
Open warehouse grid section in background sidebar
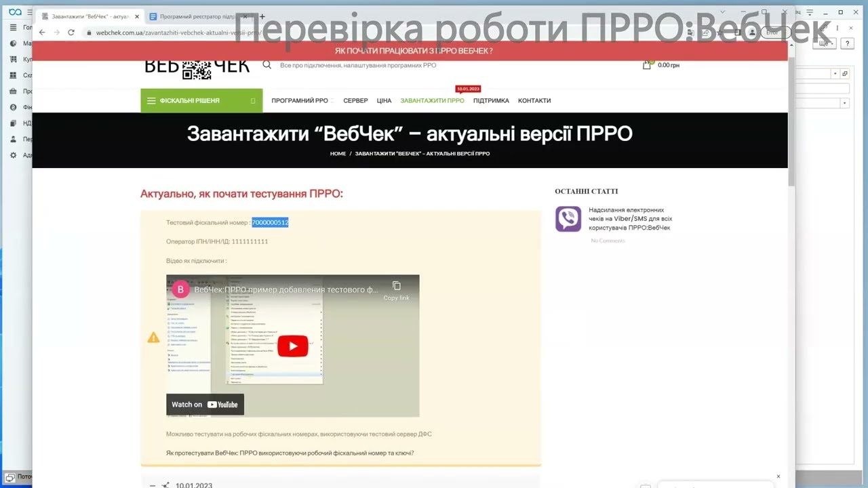tap(20, 75)
